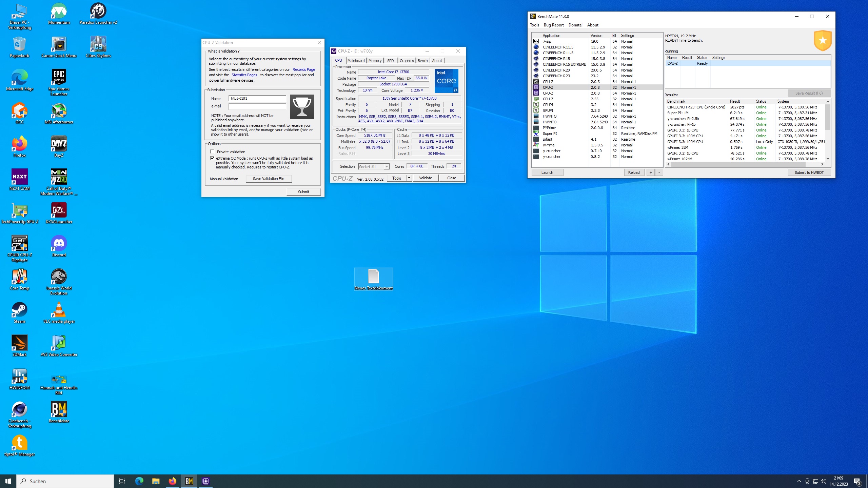Open DZSALauncher desktop icon
The image size is (868, 488).
[59, 213]
